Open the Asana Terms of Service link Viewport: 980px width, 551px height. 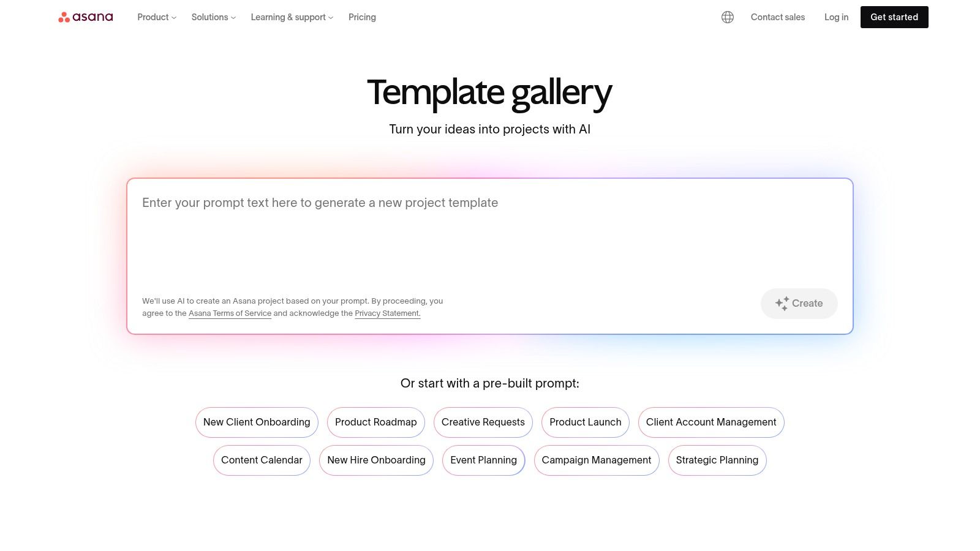[230, 313]
